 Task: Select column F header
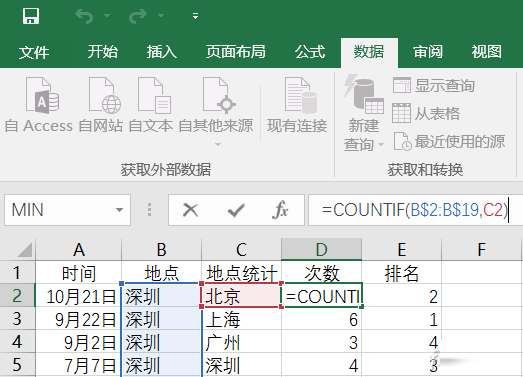(482, 249)
